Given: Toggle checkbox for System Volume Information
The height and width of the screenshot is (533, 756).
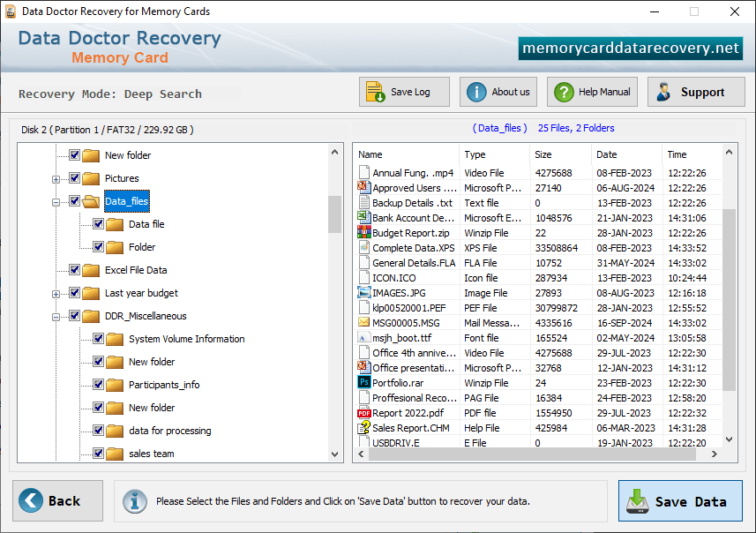Looking at the screenshot, I should point(98,339).
